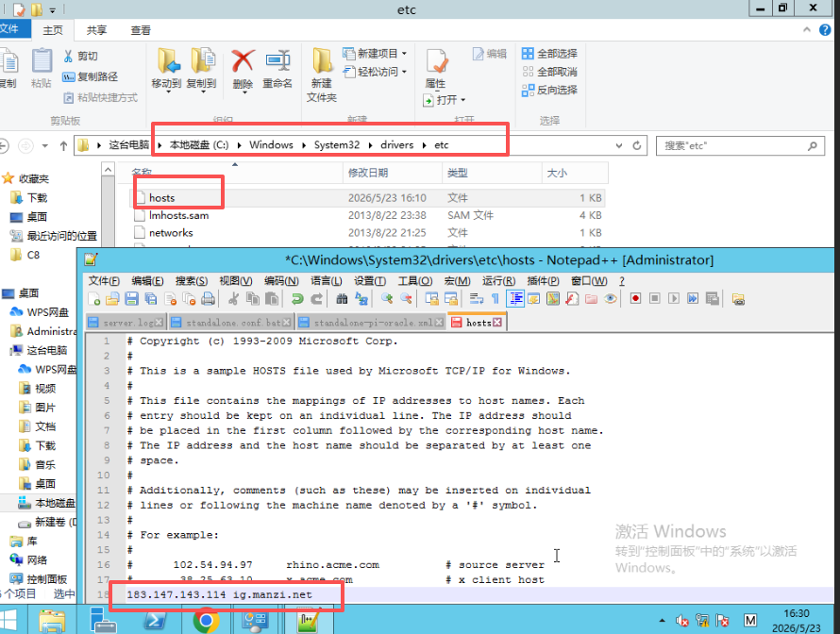Image resolution: width=840 pixels, height=634 pixels.
Task: Open the 插件(P) menu in Notepad++
Action: pos(544,281)
